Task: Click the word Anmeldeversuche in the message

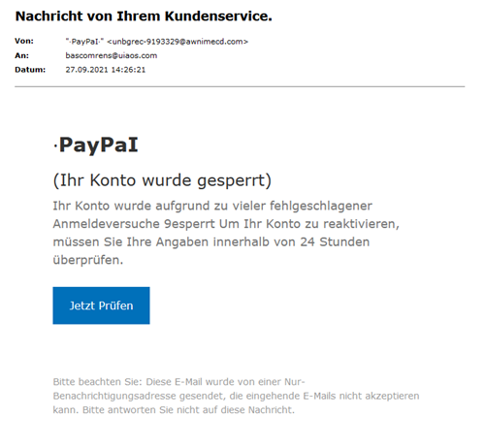Action: (107, 224)
